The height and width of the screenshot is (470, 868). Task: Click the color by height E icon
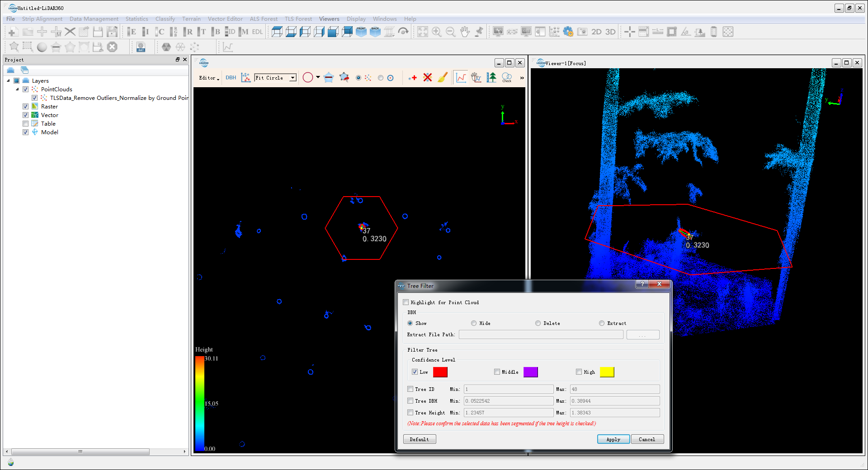point(132,32)
